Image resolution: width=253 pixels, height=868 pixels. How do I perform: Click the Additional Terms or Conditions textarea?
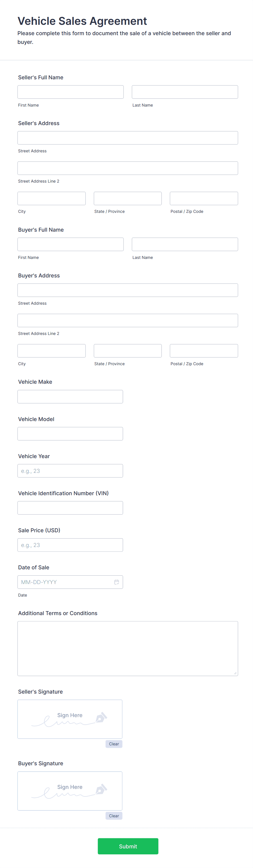click(128, 648)
